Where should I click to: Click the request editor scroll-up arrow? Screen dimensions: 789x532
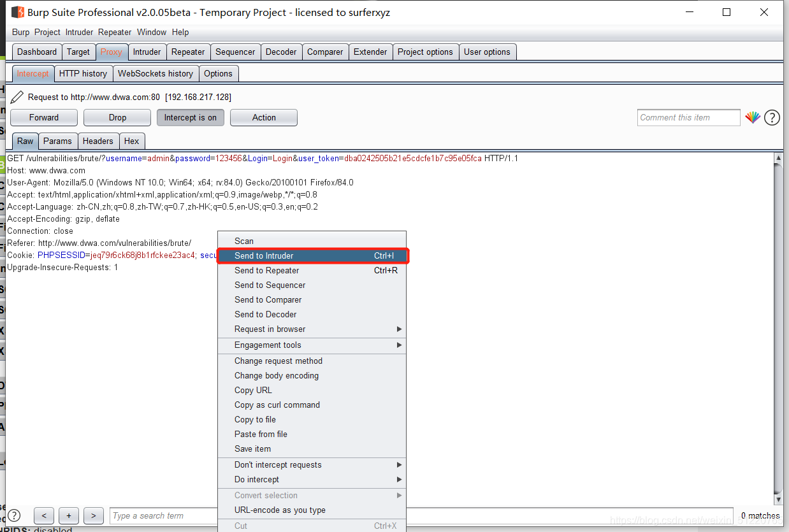click(x=778, y=157)
